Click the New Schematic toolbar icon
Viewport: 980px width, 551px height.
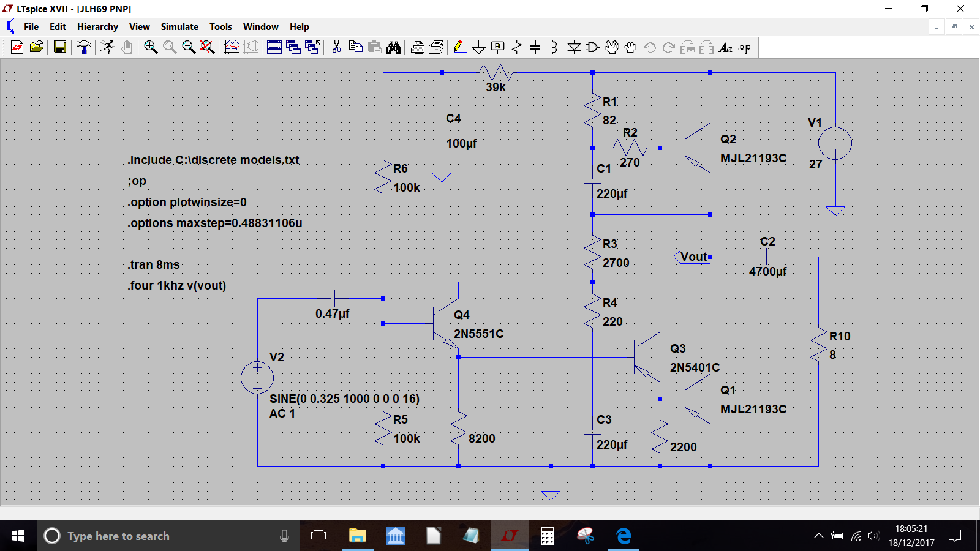point(17,47)
